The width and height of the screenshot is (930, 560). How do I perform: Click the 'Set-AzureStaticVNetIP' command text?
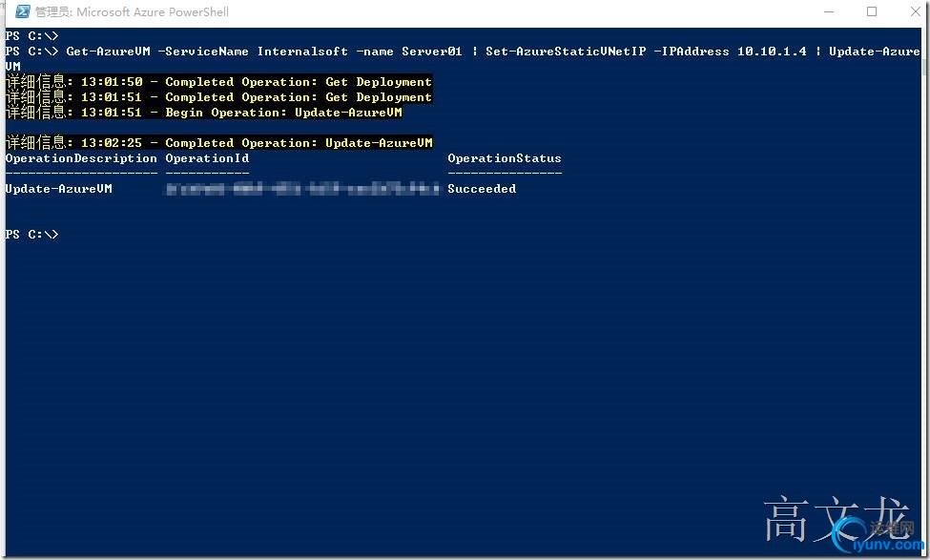tap(566, 52)
